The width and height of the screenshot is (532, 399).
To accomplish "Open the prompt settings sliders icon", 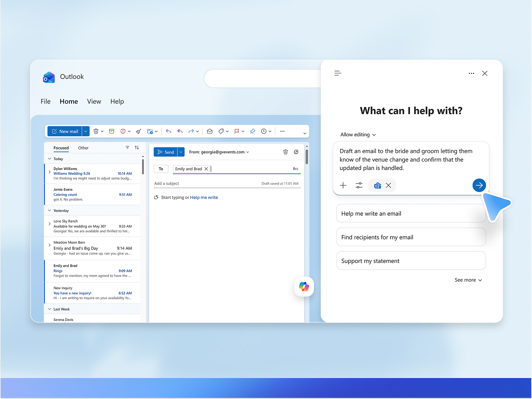I will [x=359, y=185].
